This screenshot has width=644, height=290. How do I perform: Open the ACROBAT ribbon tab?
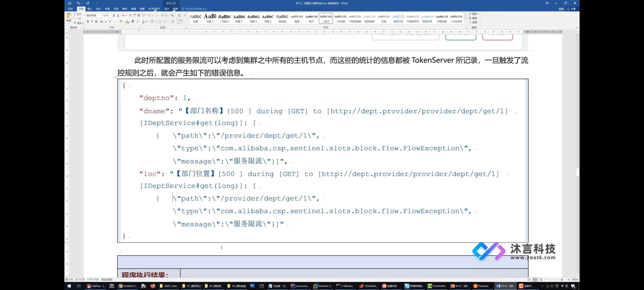(x=154, y=9)
